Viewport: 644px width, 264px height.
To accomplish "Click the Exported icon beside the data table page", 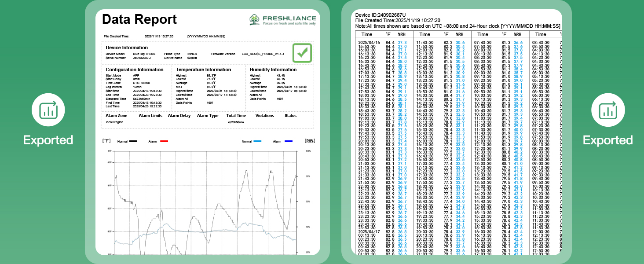I will pyautogui.click(x=607, y=111).
